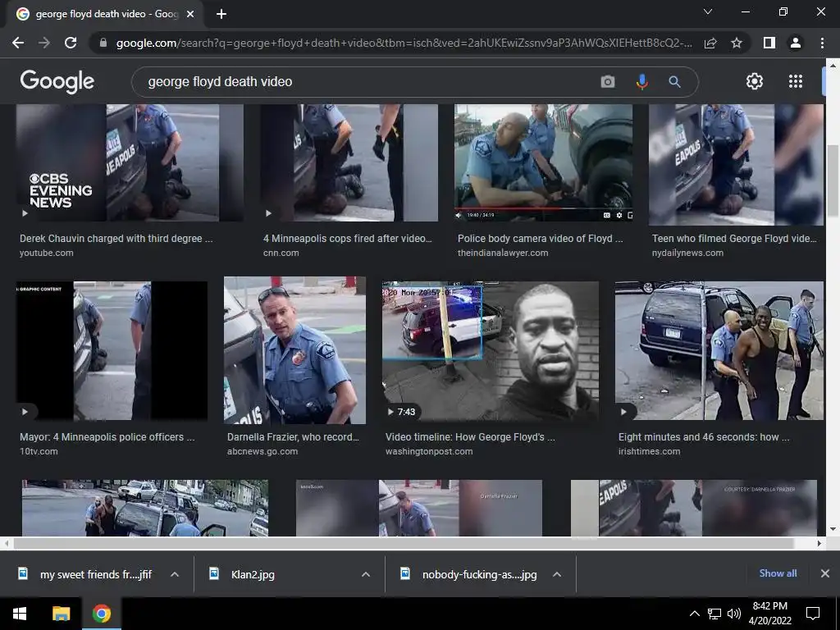Image resolution: width=840 pixels, height=630 pixels.
Task: Click the washingtonpost.com source text
Action: click(x=428, y=452)
